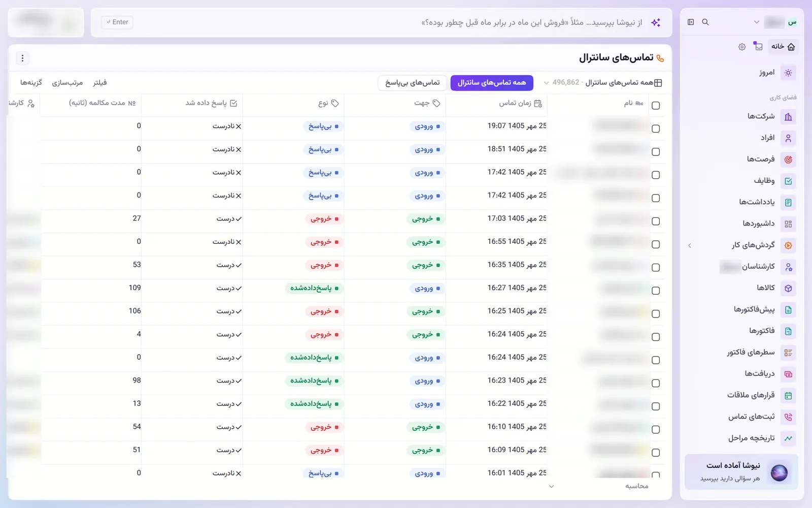812x508 pixels.
Task: Collapse the sidebar with the side arrow
Action: tap(690, 246)
